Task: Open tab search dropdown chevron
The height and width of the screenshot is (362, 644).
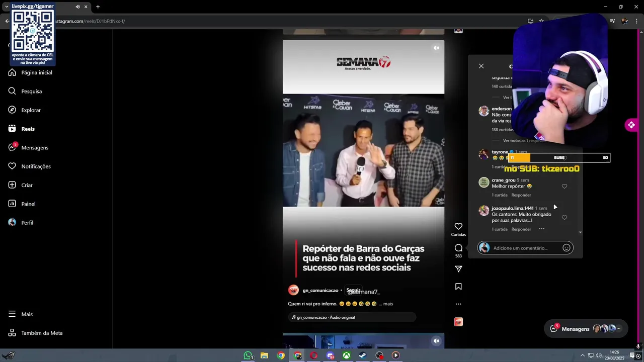Action: point(6,7)
